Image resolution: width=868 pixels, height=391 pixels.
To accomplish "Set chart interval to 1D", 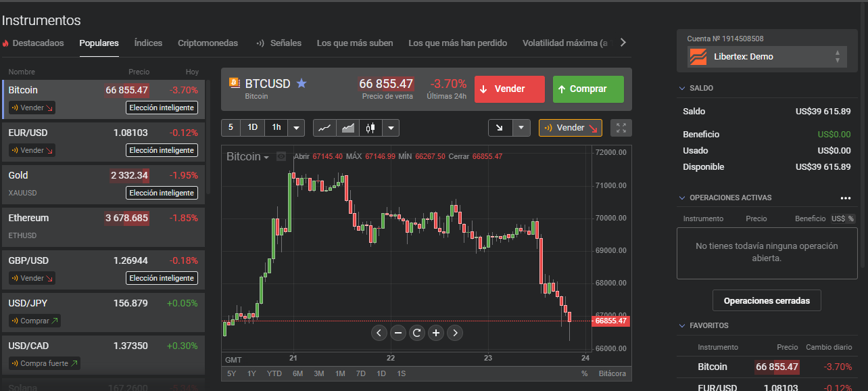I will [x=252, y=127].
